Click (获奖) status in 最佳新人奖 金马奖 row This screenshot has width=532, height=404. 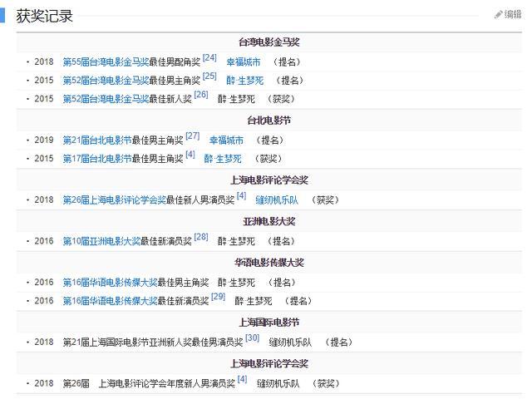pos(281,99)
